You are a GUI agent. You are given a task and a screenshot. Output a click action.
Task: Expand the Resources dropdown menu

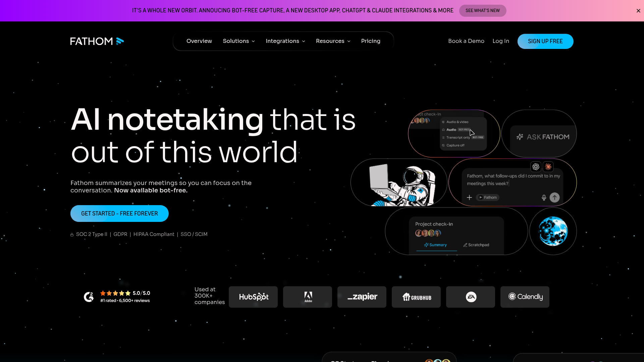point(333,41)
